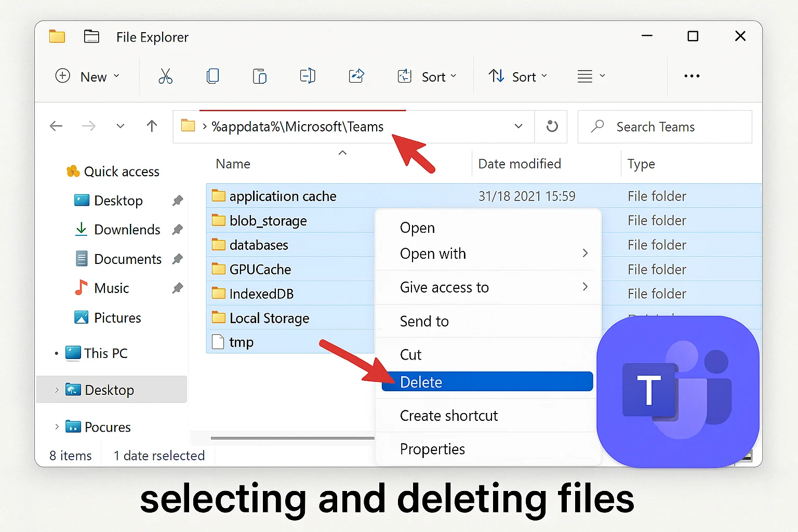This screenshot has width=798, height=532.
Task: Select This PC in the sidebar
Action: [96, 353]
